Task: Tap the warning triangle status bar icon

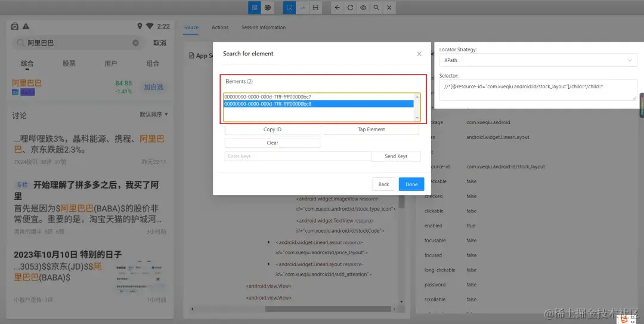Action: [26, 26]
